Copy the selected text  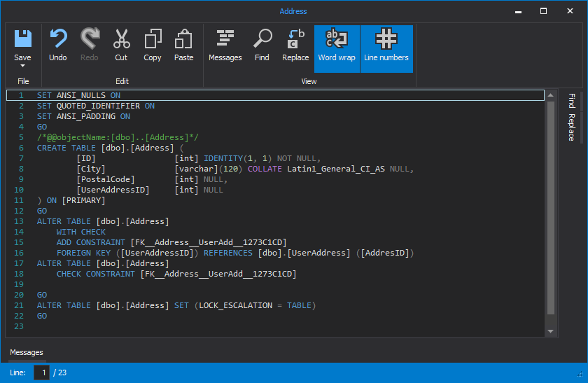[x=153, y=46]
